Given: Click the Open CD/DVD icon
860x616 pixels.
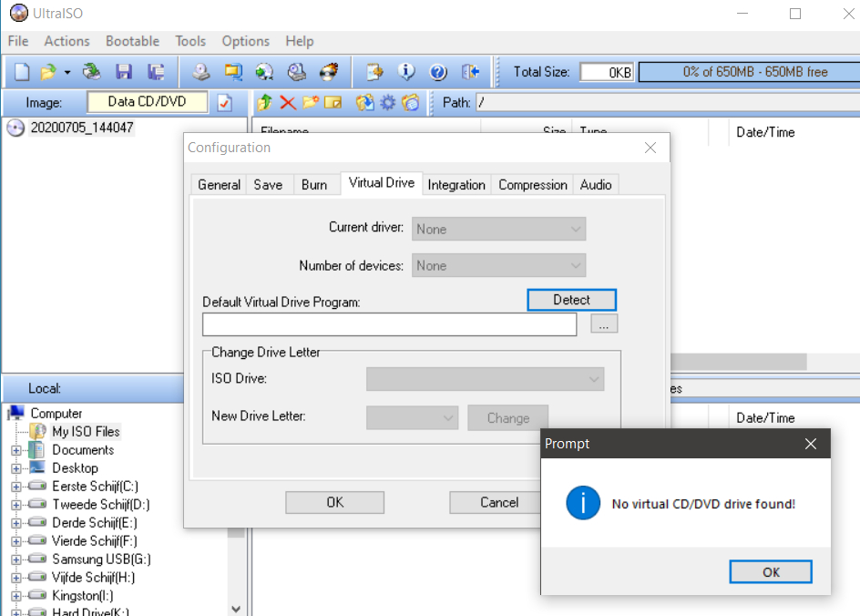Looking at the screenshot, I should pyautogui.click(x=92, y=72).
